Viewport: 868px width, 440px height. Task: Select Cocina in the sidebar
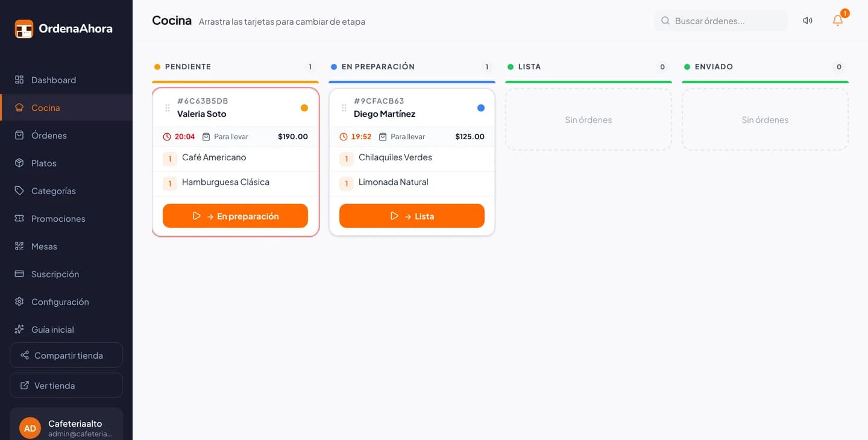66,108
